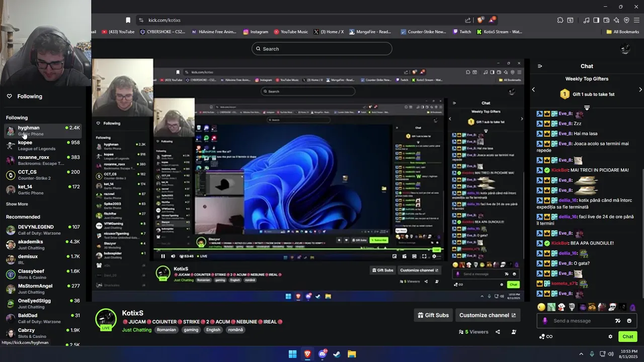
Task: Bookmark this page icon
Action: pyautogui.click(x=128, y=20)
